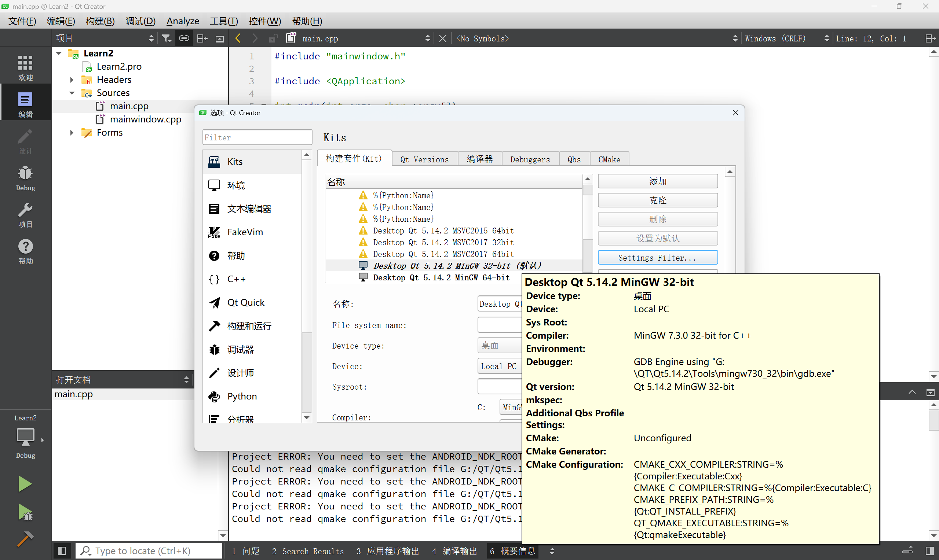Click the Line: 12, Col: 1 indicator
Screen dimensions: 939x560
click(x=872, y=38)
